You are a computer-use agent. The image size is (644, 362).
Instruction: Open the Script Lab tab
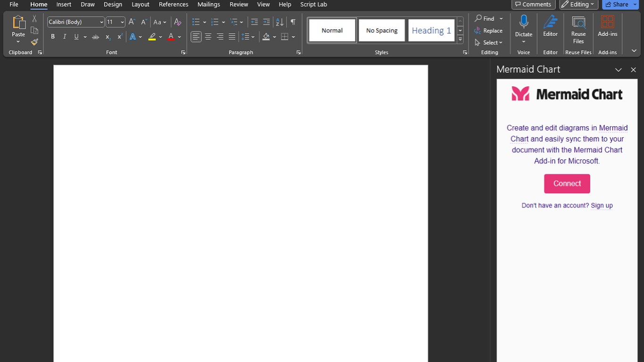[x=314, y=4]
